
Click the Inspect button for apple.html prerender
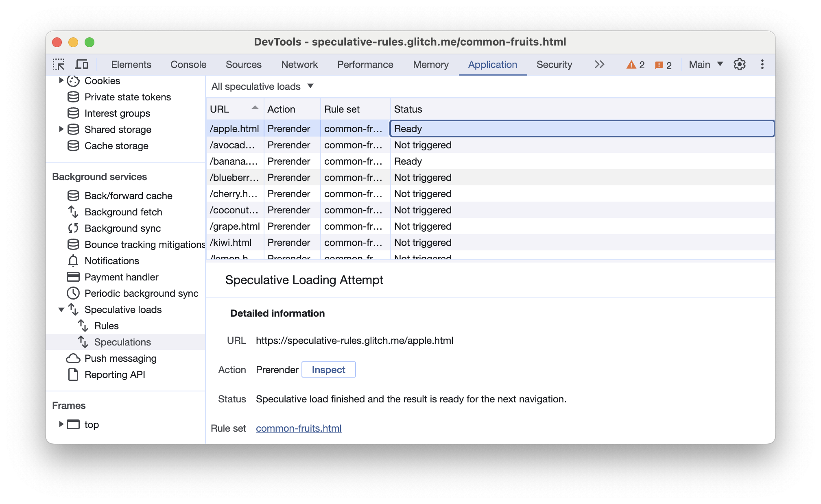328,370
